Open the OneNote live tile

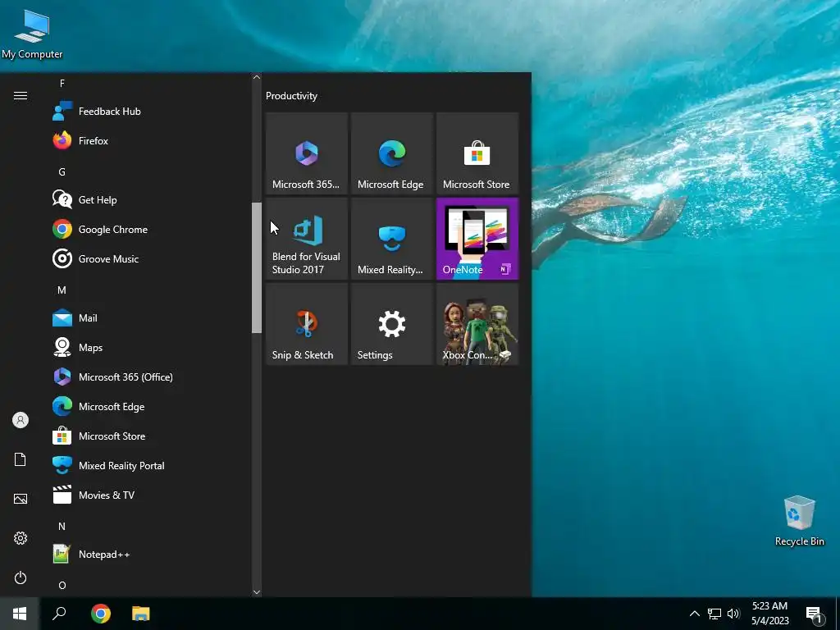pyautogui.click(x=477, y=239)
